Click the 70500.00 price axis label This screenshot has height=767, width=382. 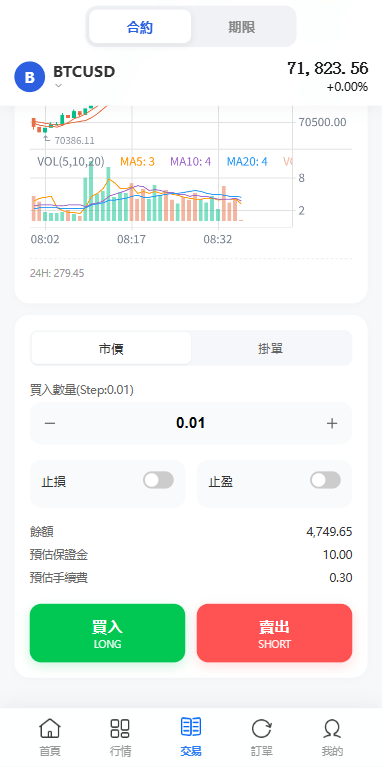[322, 122]
